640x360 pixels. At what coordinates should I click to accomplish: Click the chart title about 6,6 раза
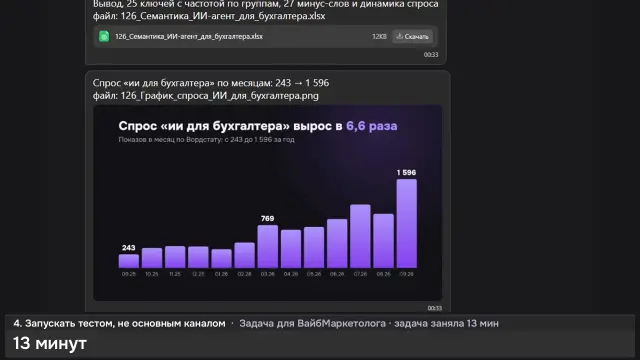(x=258, y=126)
